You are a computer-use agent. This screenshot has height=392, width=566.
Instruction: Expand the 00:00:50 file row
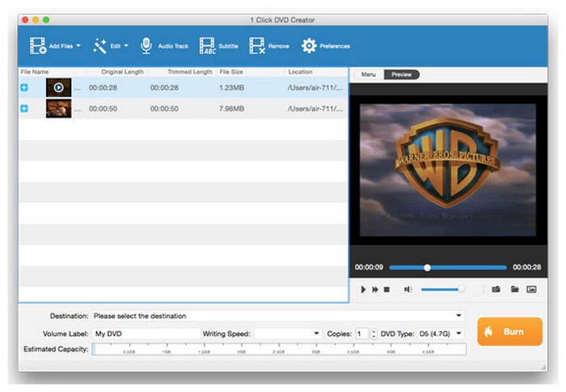tap(24, 108)
